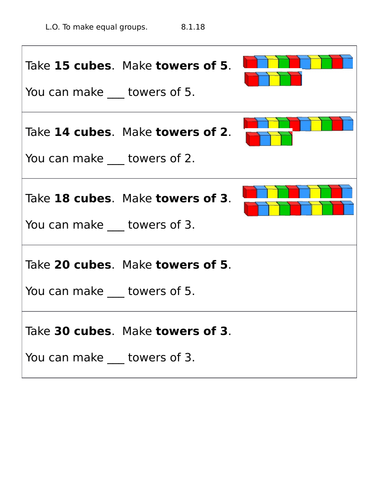Click the text 'Take 15 cubes'
The height and width of the screenshot is (500, 386).
coord(68,66)
